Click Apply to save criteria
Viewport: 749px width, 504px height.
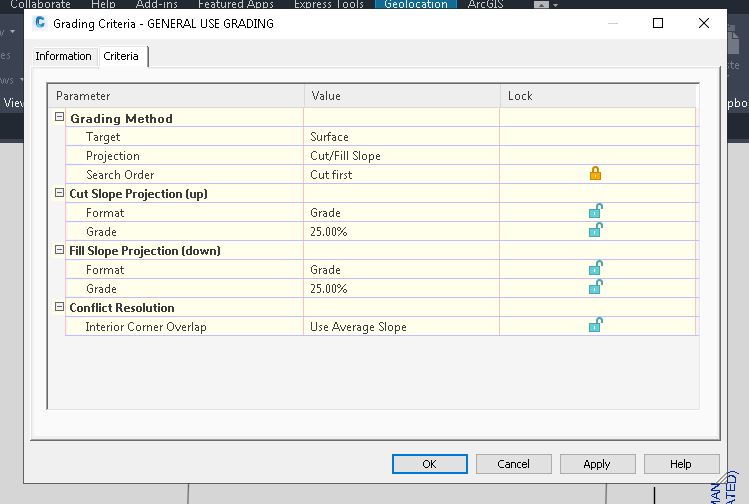click(x=597, y=464)
